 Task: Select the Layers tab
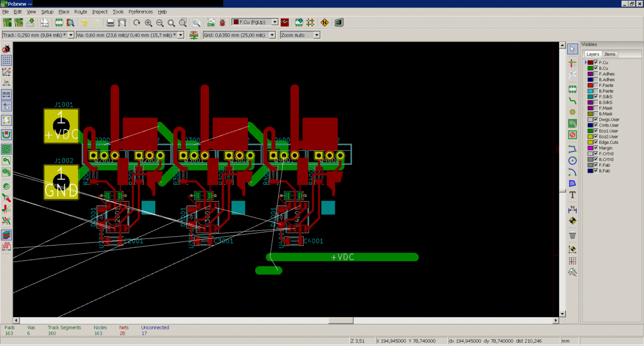coord(592,54)
